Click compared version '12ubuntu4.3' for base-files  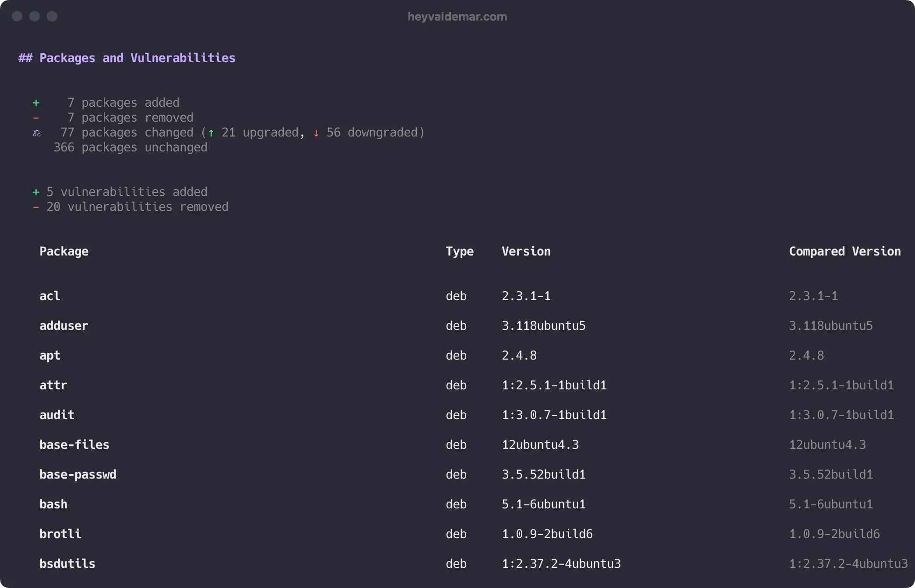(x=827, y=445)
